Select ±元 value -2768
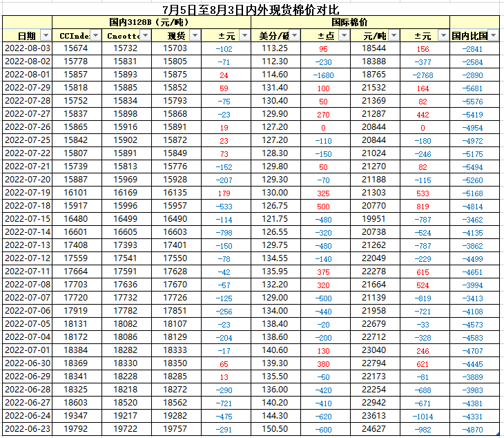 [x=423, y=75]
